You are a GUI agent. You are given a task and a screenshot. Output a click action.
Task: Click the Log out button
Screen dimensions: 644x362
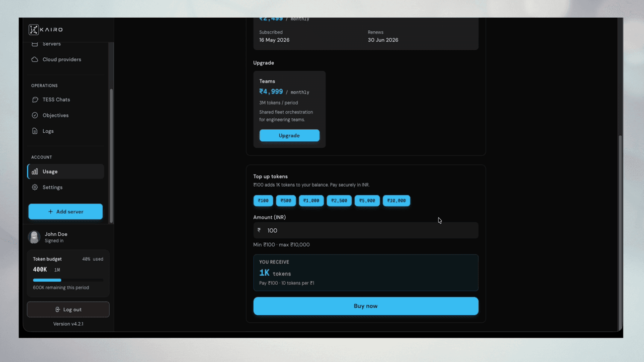[68, 310]
